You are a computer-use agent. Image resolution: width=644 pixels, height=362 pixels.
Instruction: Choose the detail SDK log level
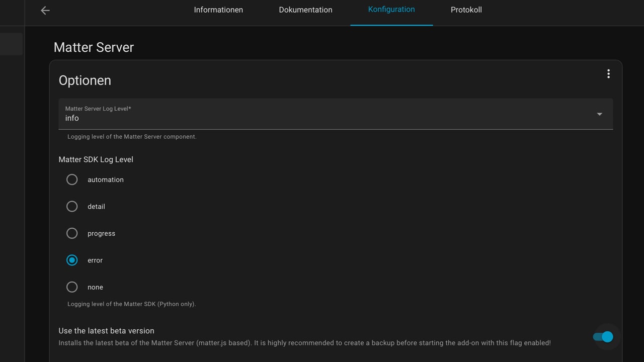click(x=72, y=207)
